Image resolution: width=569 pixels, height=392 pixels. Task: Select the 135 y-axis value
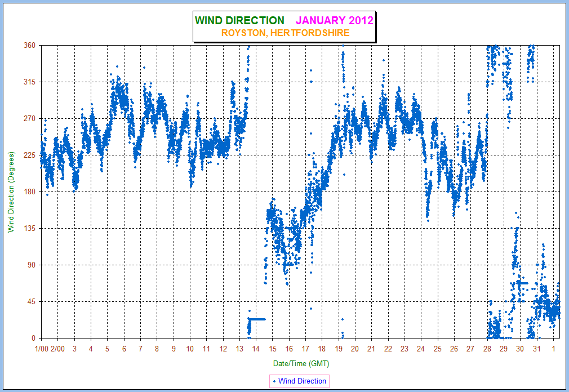(30, 229)
